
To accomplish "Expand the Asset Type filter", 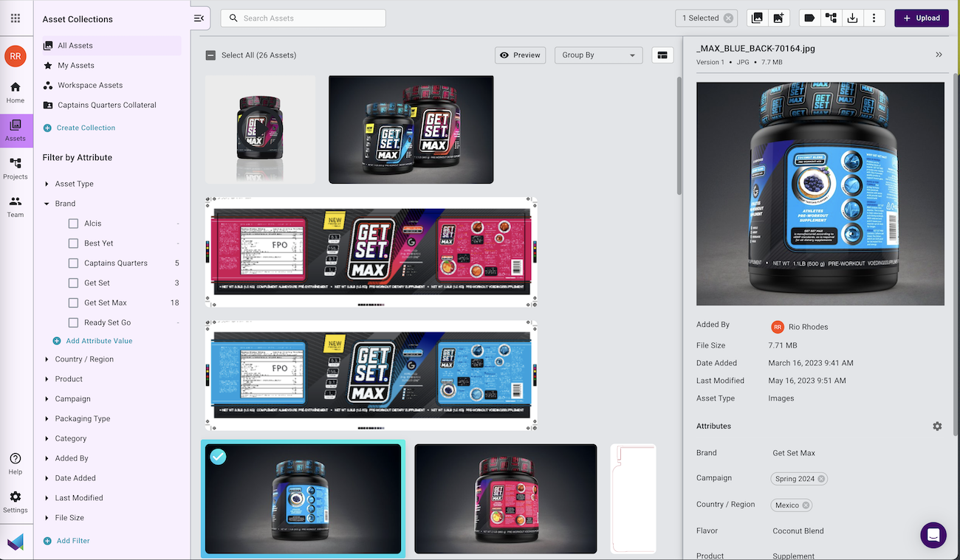I will 47,184.
